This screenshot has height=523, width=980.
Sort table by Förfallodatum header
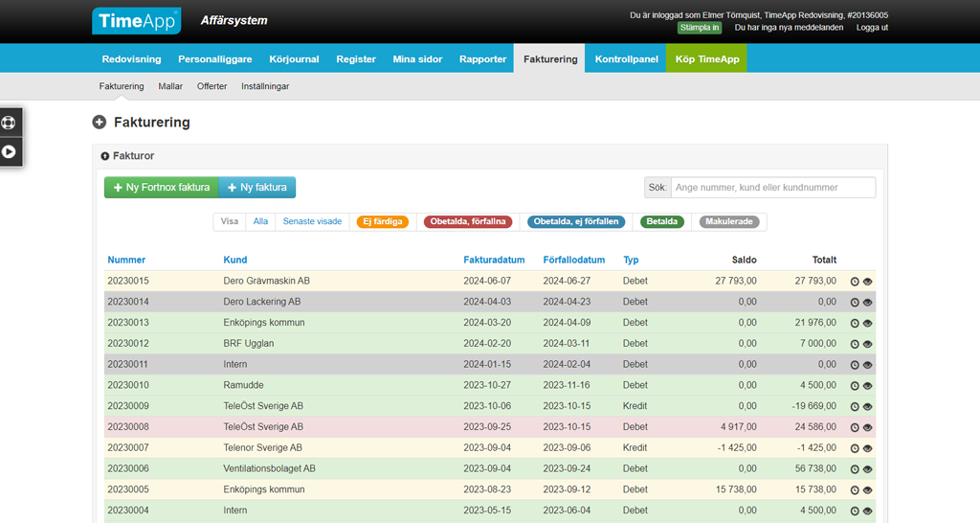573,260
